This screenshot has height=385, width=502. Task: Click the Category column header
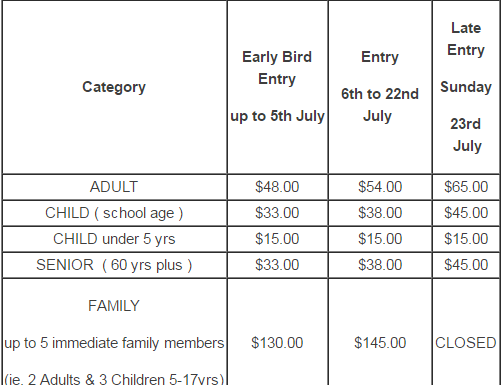click(x=114, y=87)
